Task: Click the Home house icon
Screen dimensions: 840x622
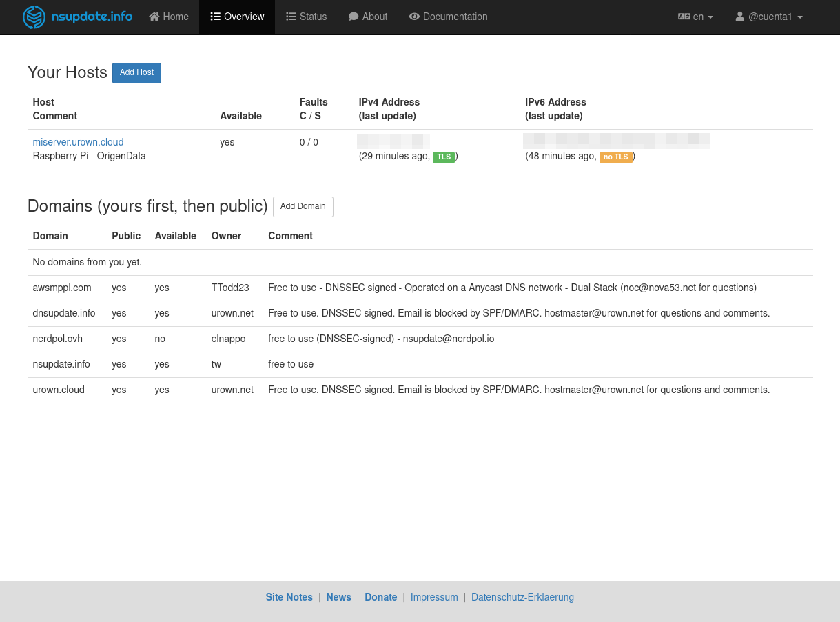Action: 154,17
